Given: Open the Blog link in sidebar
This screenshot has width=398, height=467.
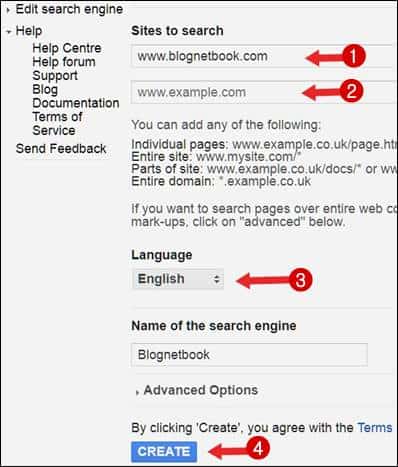Looking at the screenshot, I should coord(45,89).
